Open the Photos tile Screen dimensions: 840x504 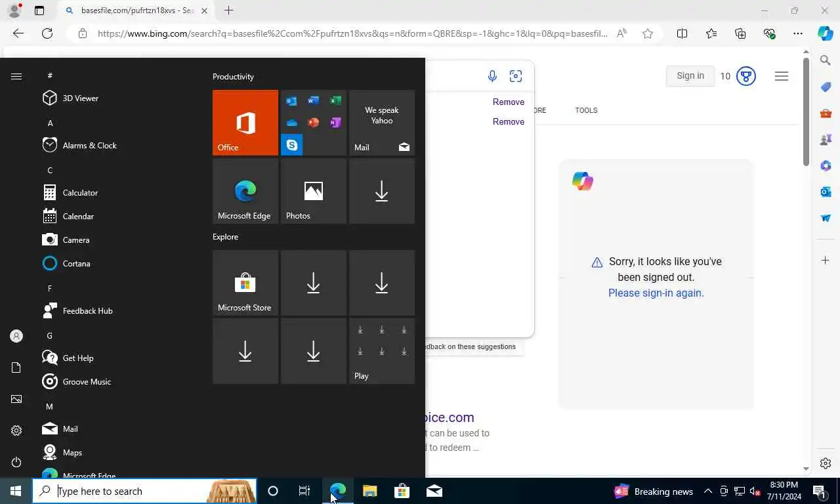(x=314, y=191)
